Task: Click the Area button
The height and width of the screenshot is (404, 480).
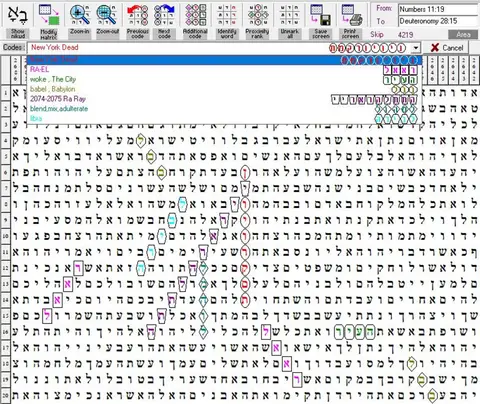Action: [463, 35]
